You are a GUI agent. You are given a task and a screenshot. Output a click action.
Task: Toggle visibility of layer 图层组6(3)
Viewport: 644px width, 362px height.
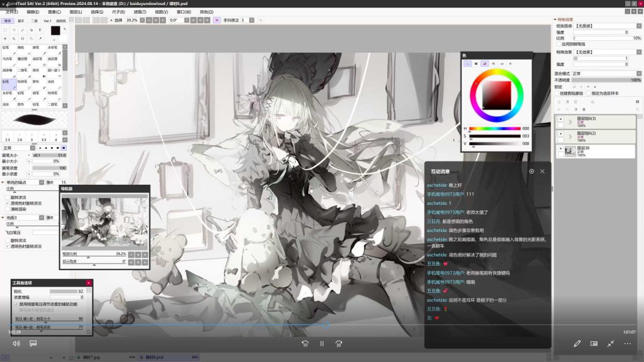tap(560, 119)
